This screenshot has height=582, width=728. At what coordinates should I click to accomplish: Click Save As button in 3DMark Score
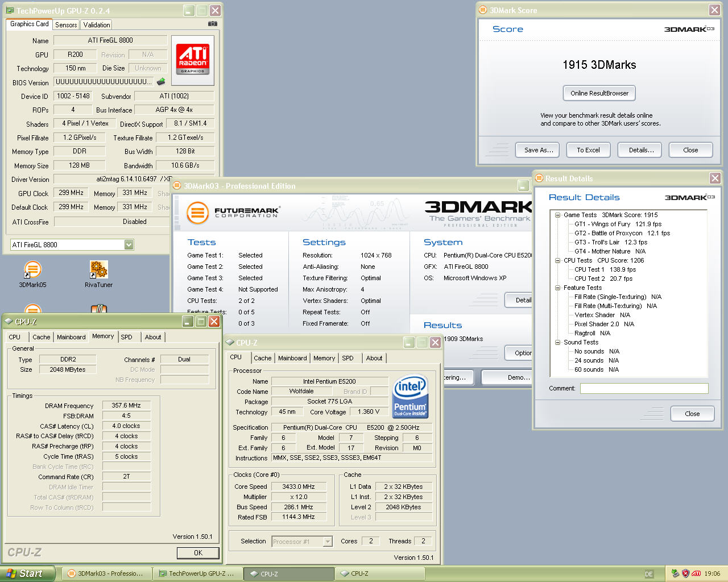(538, 150)
